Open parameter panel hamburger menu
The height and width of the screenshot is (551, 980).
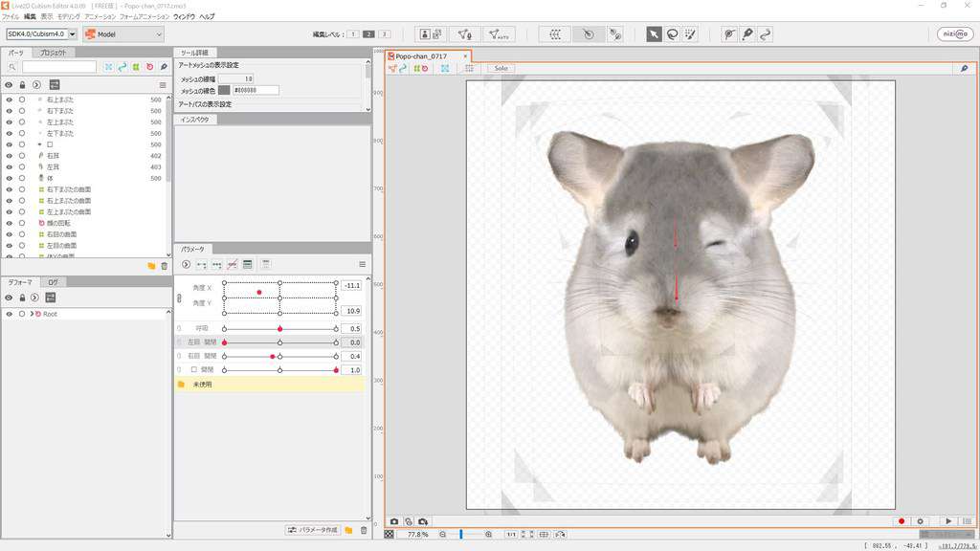coord(362,264)
